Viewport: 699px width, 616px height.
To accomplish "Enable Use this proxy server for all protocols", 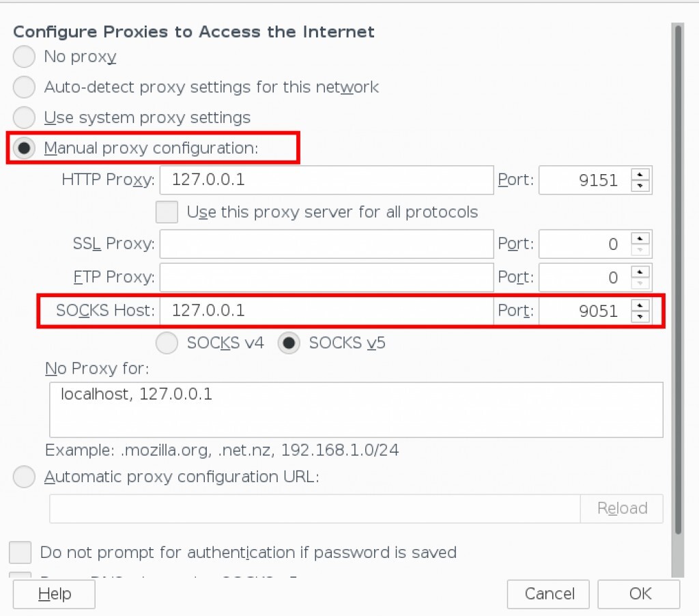I will [167, 212].
